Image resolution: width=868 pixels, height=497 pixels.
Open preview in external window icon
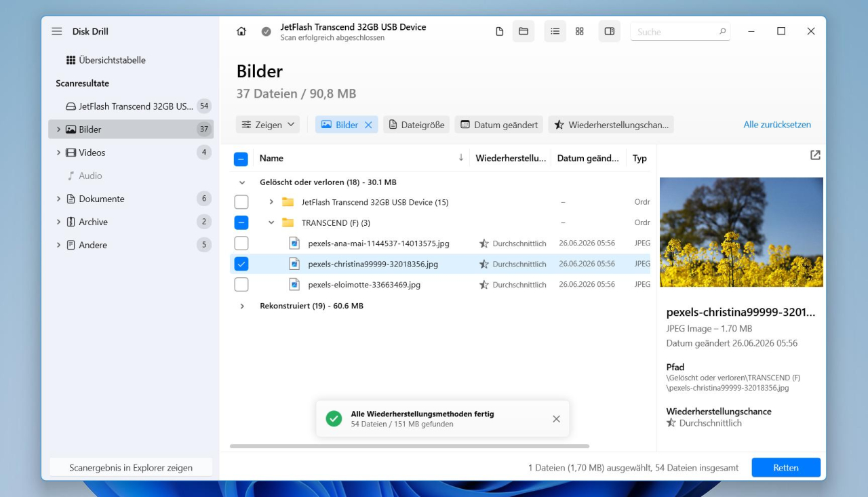[x=815, y=155]
